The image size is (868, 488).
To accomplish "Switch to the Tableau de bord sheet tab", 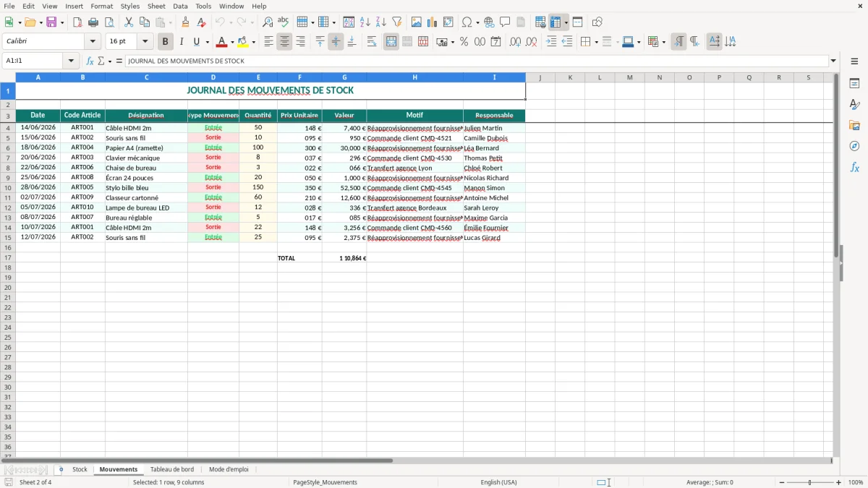I will tap(172, 470).
